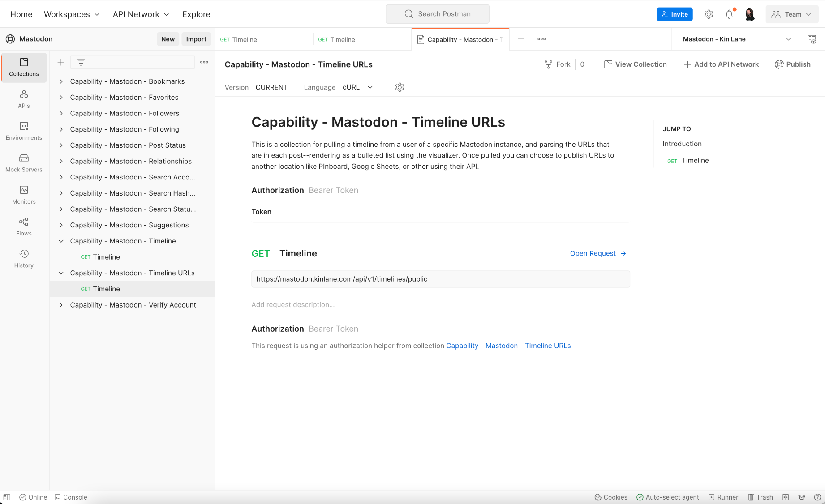Click the two-pane view icon in the status bar
Screen dimensions: 825x504
786,497
